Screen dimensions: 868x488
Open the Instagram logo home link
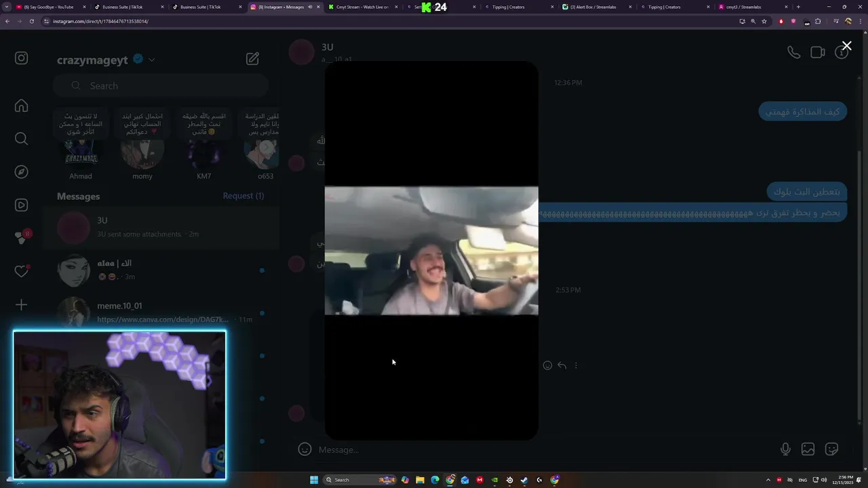[x=21, y=58]
